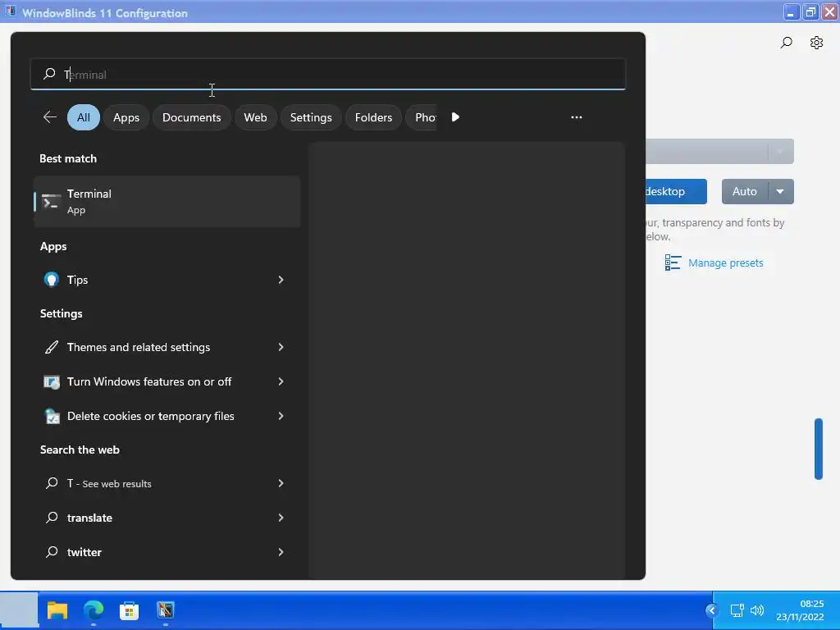The image size is (840, 630).
Task: Click the Manage presets list icon
Action: click(x=673, y=263)
